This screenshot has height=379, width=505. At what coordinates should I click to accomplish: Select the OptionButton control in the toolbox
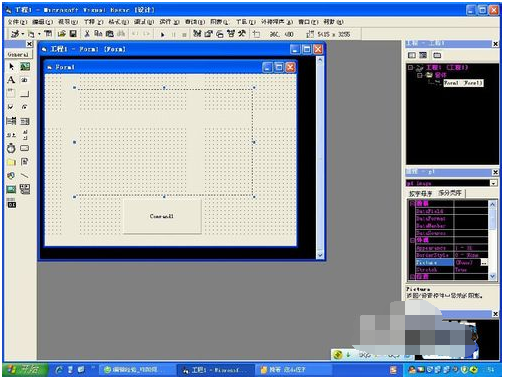tap(25, 107)
